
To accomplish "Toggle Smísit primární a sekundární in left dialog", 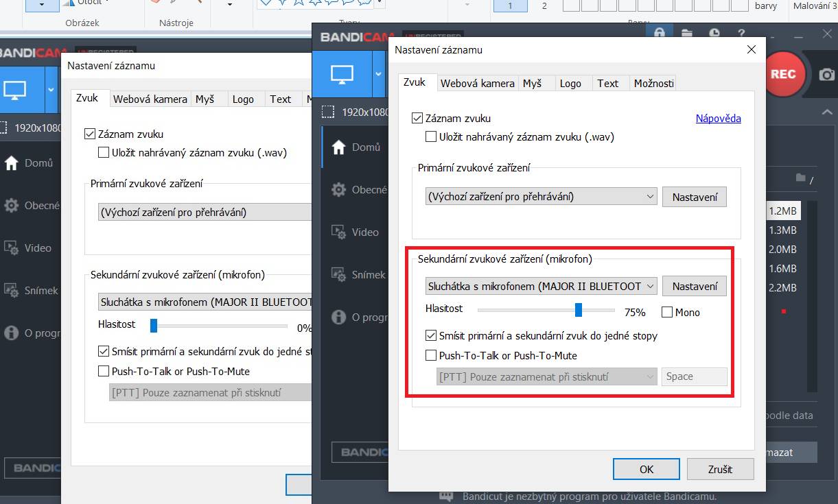I will tap(104, 351).
